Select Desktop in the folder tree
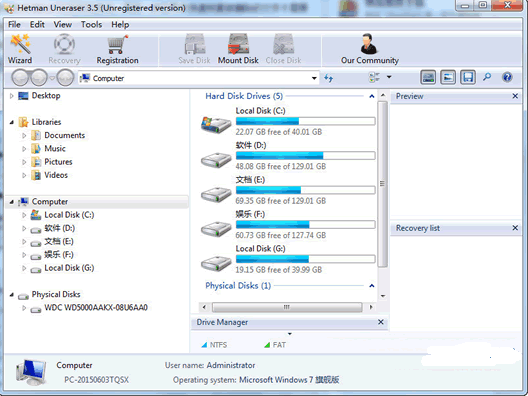 click(46, 96)
